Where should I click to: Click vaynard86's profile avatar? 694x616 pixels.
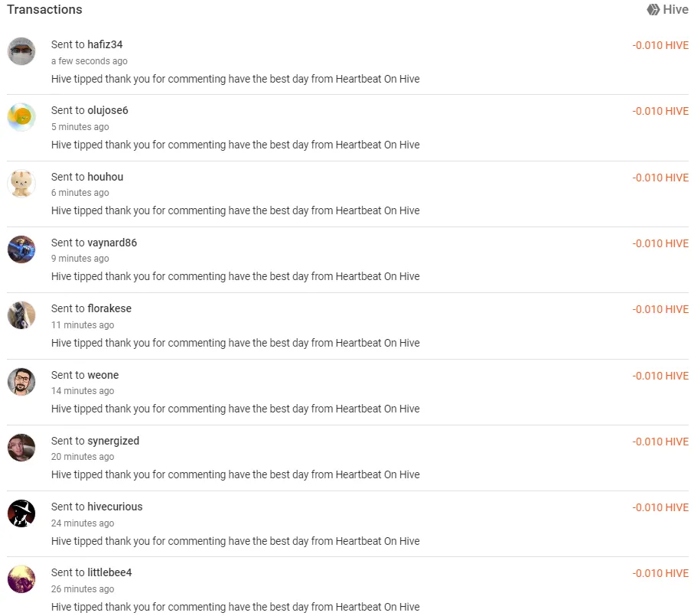tap(21, 249)
